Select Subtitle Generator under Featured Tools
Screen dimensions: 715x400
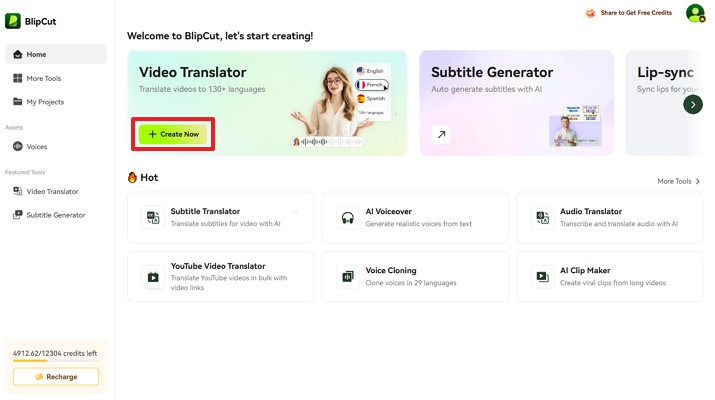56,215
